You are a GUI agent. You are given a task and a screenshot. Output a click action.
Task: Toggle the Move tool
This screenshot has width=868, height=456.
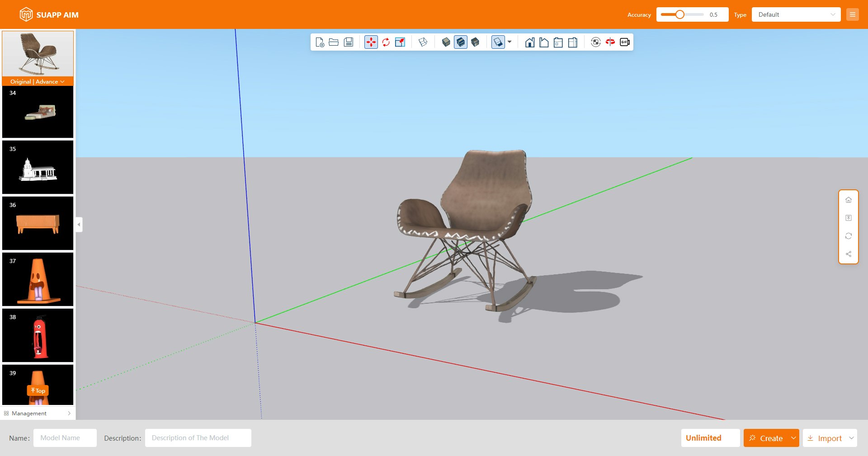point(371,42)
